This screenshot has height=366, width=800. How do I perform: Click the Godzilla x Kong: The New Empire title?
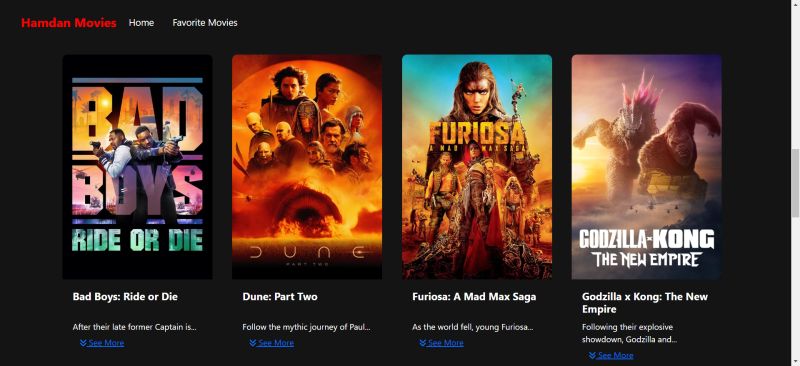(x=645, y=303)
